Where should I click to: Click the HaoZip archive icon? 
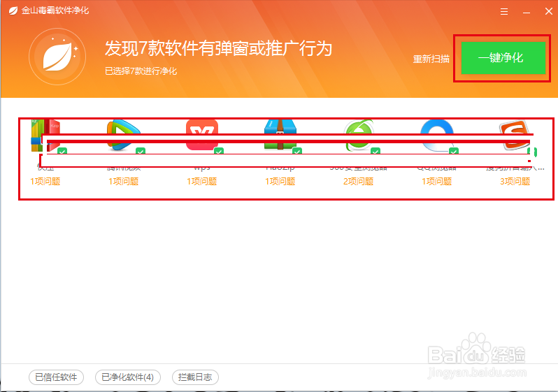[280, 135]
